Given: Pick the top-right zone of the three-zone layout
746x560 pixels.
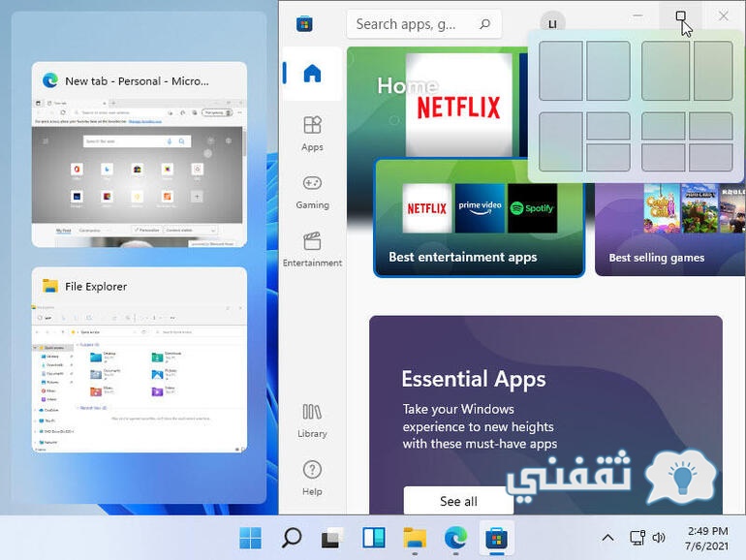Looking at the screenshot, I should [x=608, y=126].
